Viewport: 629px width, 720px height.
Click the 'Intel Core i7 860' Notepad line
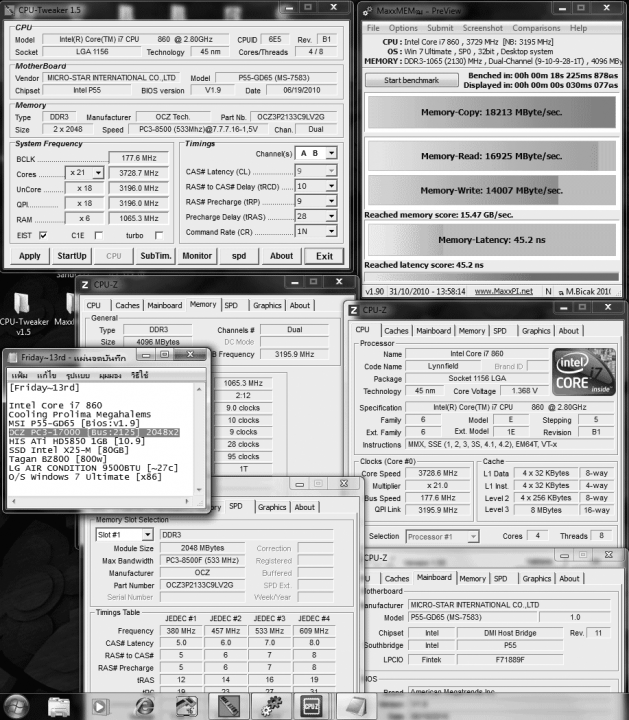coord(55,405)
